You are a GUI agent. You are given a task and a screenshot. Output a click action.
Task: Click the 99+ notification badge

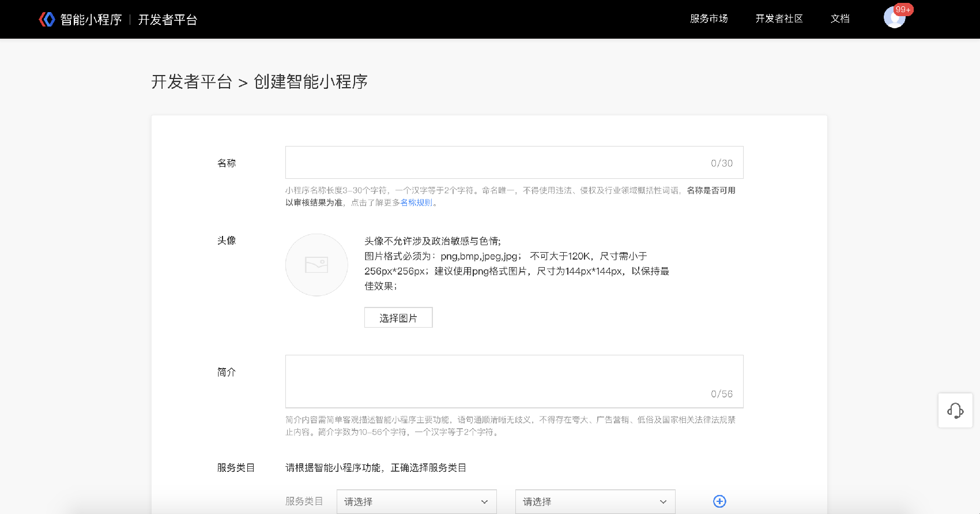pyautogui.click(x=903, y=9)
